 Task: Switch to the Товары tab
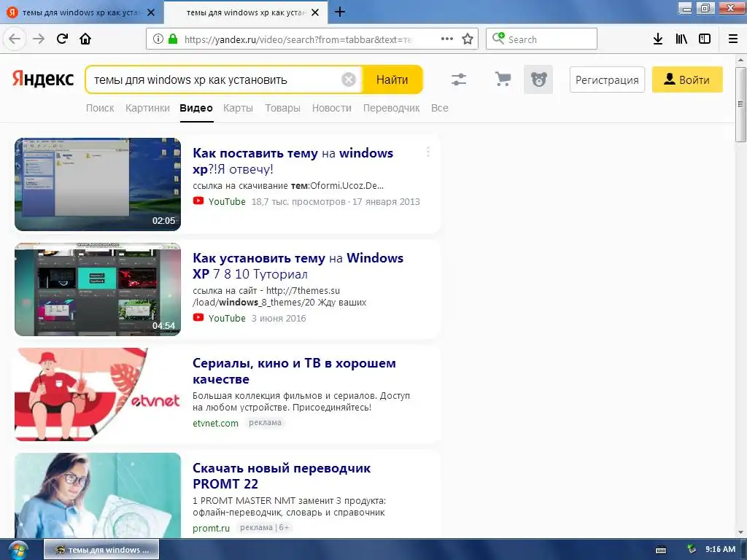(x=282, y=108)
